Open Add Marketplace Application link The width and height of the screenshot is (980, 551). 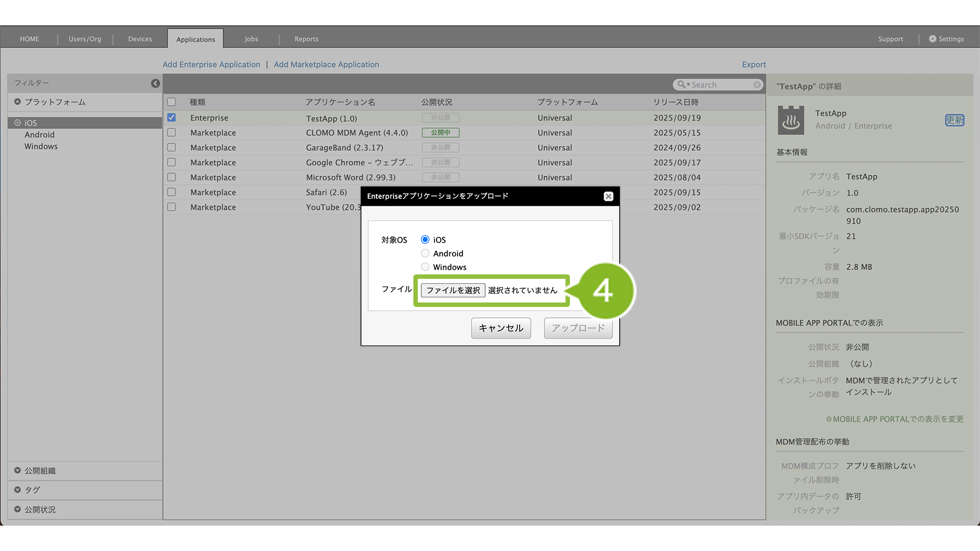pyautogui.click(x=326, y=64)
